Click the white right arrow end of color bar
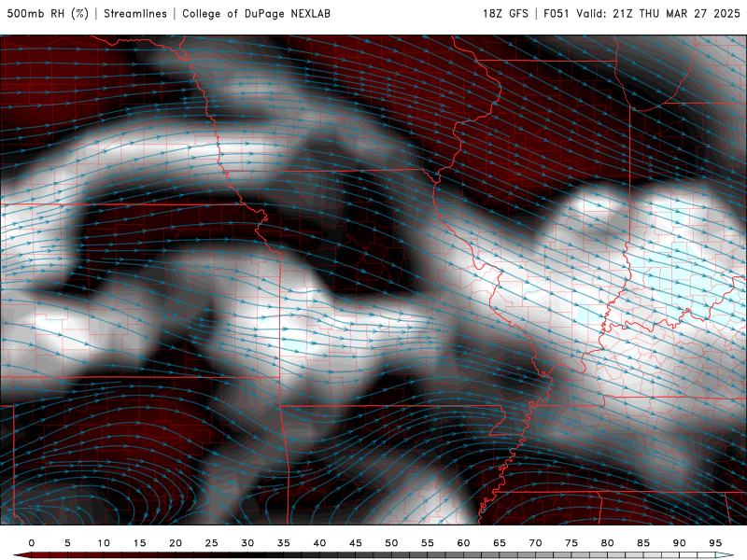747x560 pixels. pyautogui.click(x=725, y=555)
